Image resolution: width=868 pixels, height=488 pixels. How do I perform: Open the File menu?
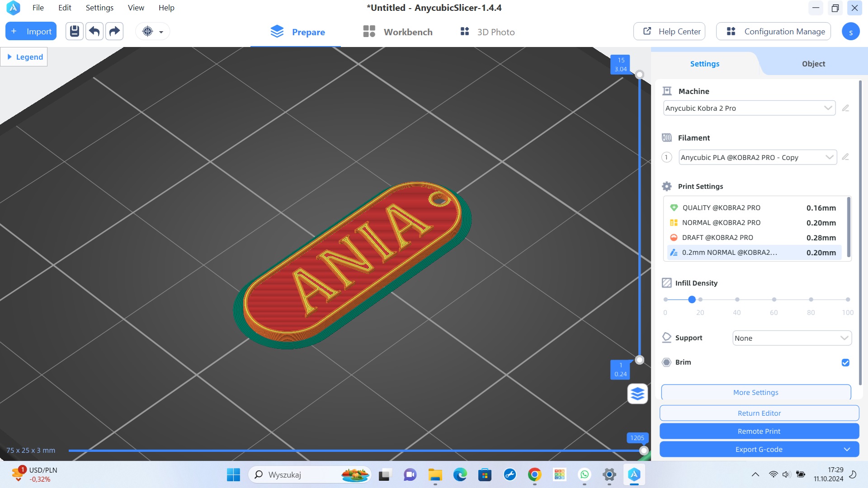click(x=38, y=8)
